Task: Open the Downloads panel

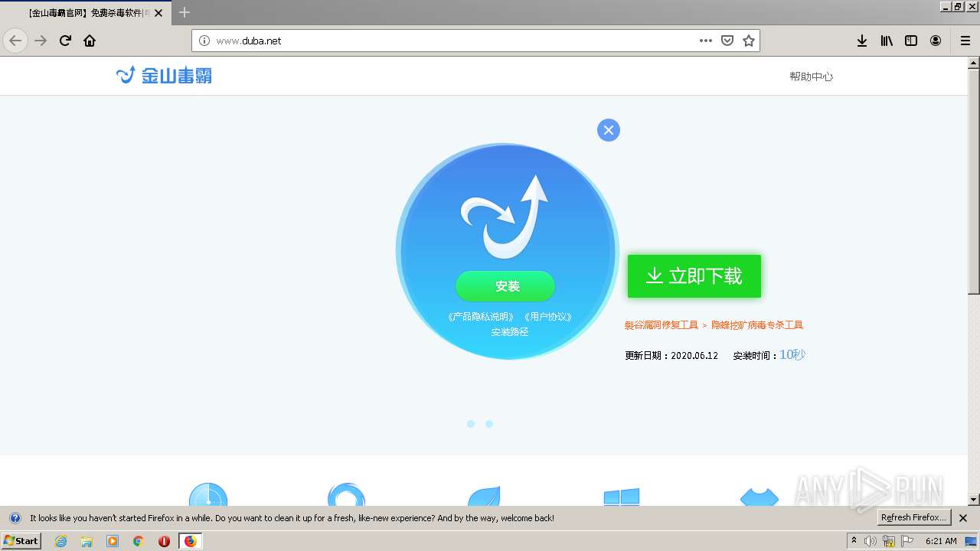Action: pos(862,41)
